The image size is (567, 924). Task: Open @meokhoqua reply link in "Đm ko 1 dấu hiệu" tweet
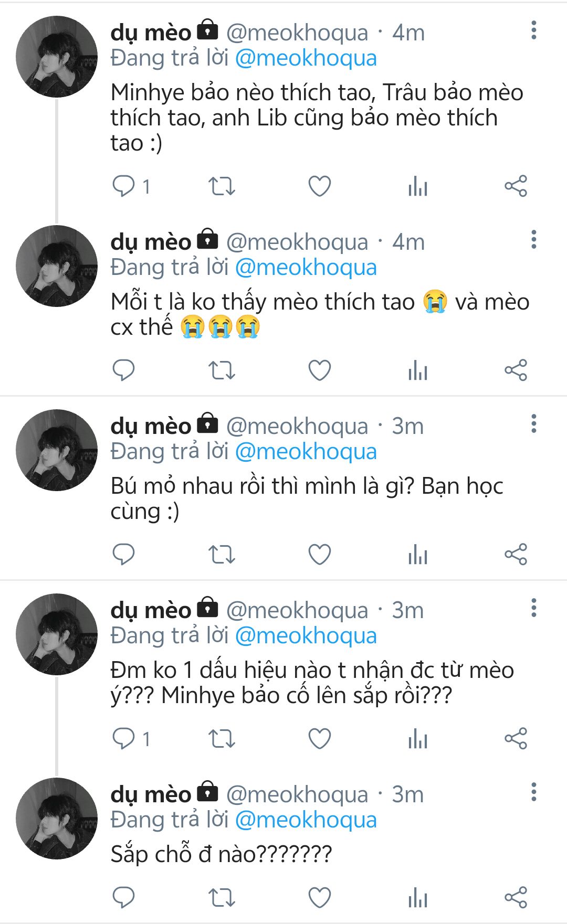[x=306, y=636]
